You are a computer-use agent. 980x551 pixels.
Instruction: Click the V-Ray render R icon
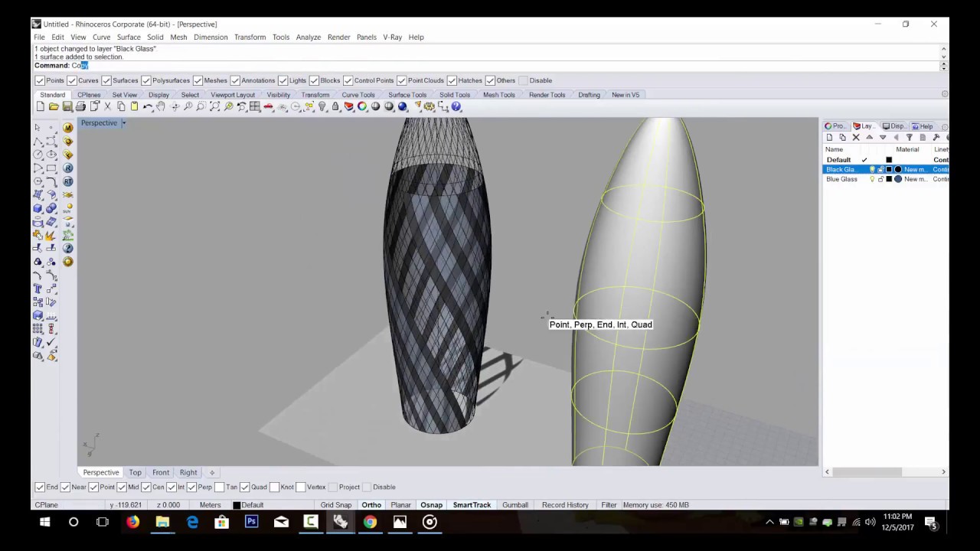point(68,168)
